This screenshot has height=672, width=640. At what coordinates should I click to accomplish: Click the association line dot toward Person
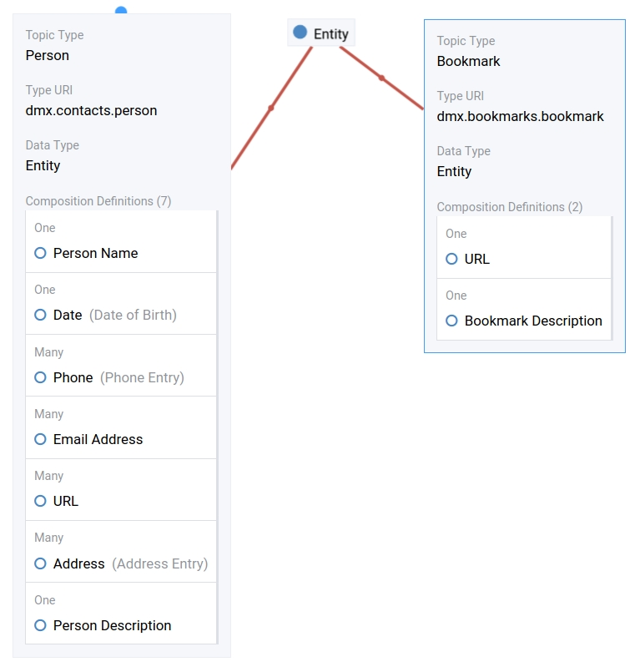tap(271, 108)
